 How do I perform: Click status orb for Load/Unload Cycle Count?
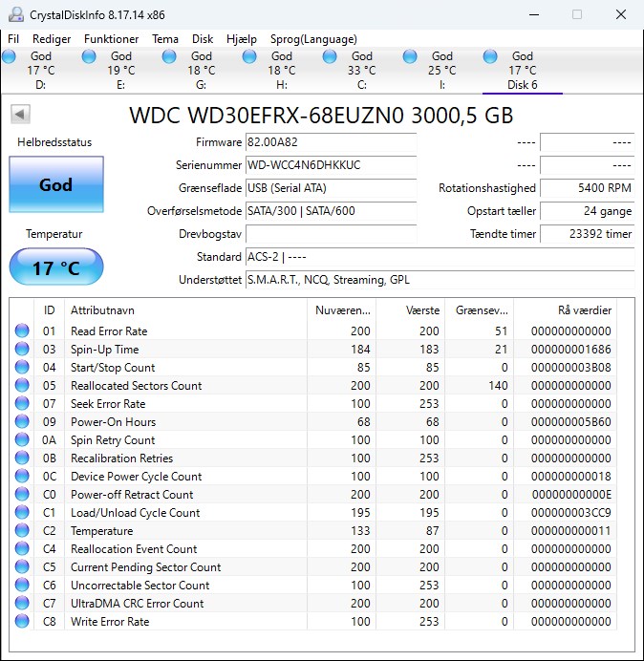click(x=22, y=512)
